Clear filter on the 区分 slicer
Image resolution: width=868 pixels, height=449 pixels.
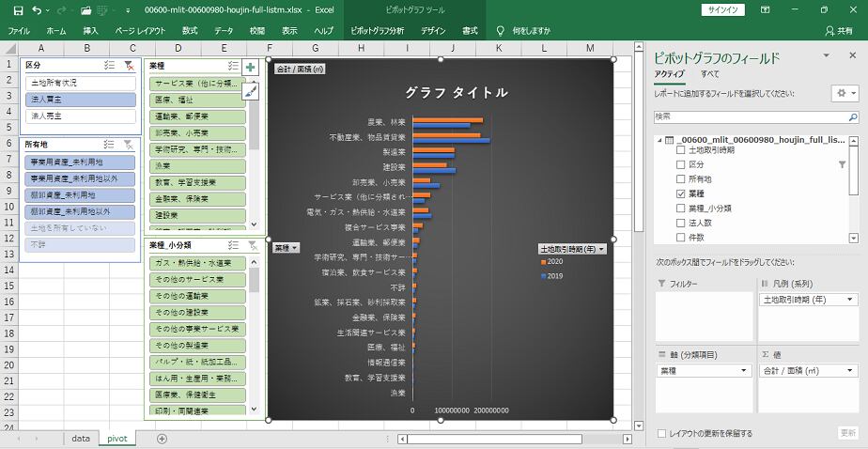click(129, 66)
